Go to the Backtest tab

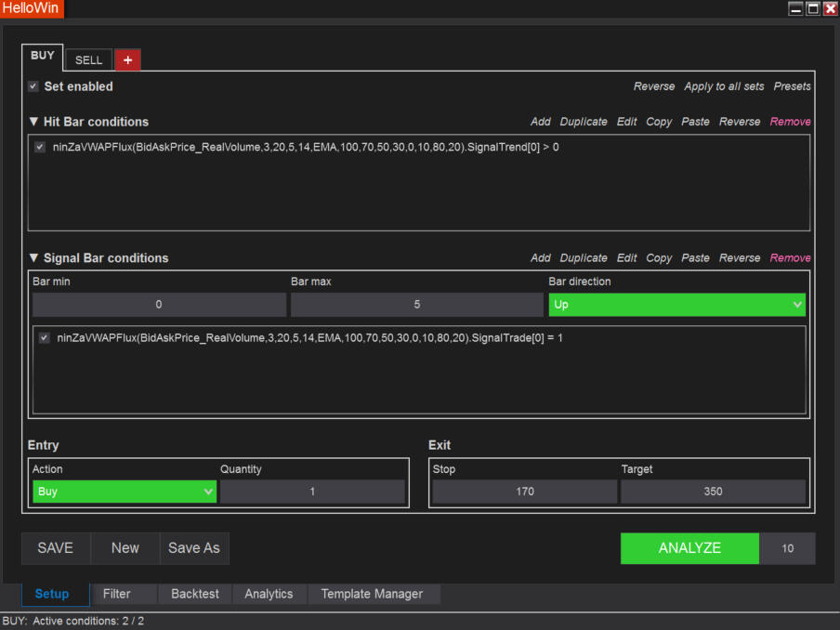[x=195, y=594]
